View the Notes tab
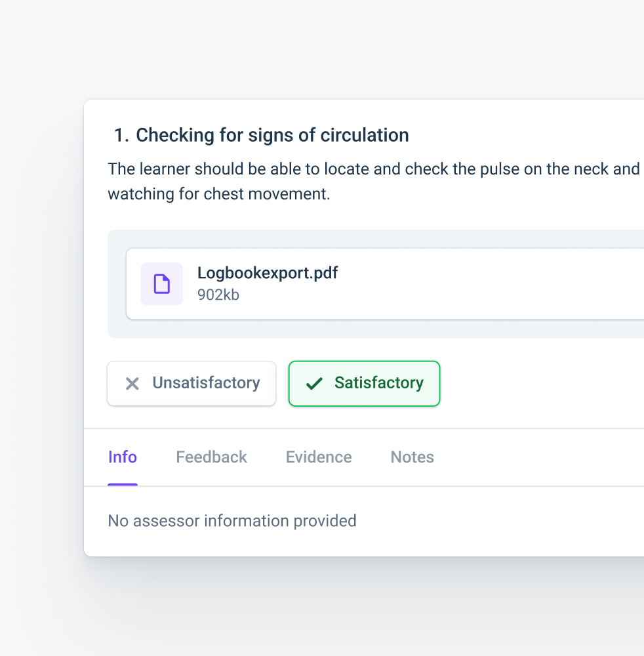This screenshot has height=656, width=644. pos(412,457)
